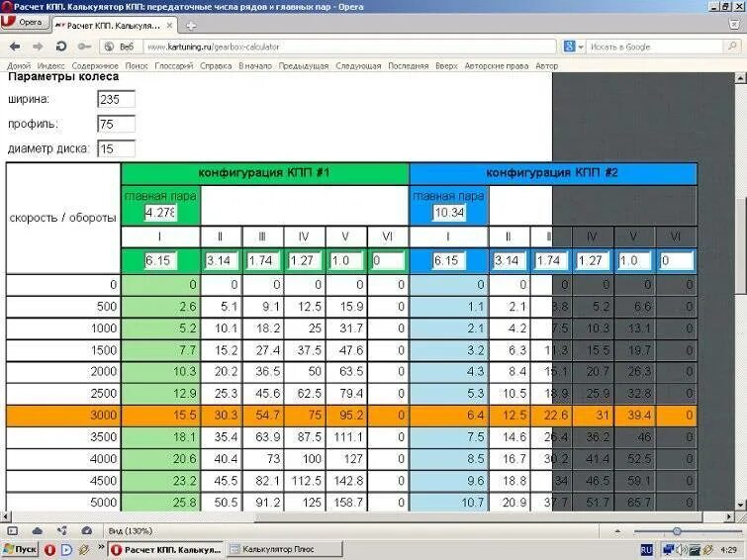
Task: Click the Авторские права link
Action: coord(497,66)
